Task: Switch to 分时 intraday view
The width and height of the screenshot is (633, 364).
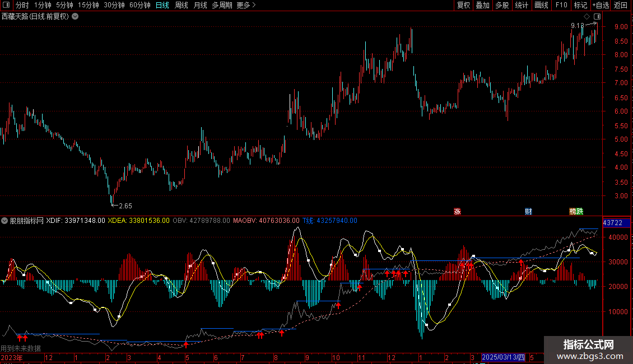Action: [22, 5]
